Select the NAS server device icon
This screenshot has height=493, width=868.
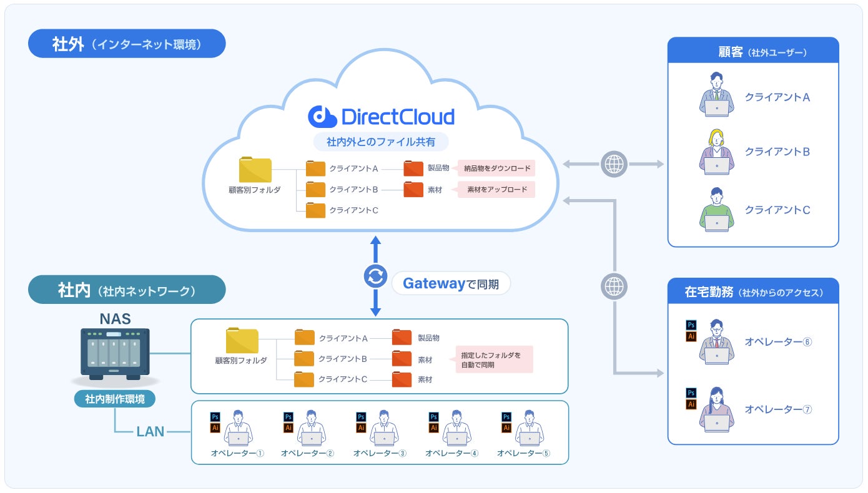click(x=116, y=354)
